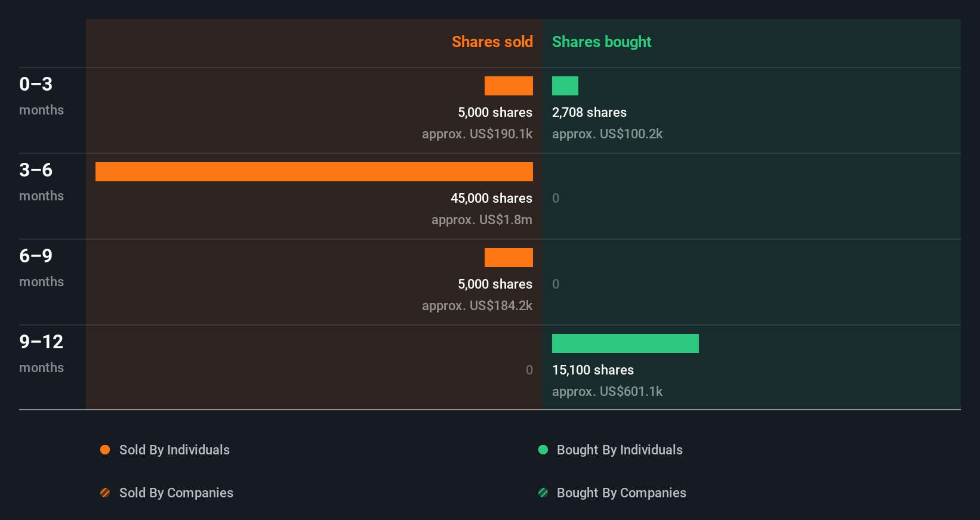
Task: Click the zero bought value in 6–9 months
Action: click(x=556, y=284)
